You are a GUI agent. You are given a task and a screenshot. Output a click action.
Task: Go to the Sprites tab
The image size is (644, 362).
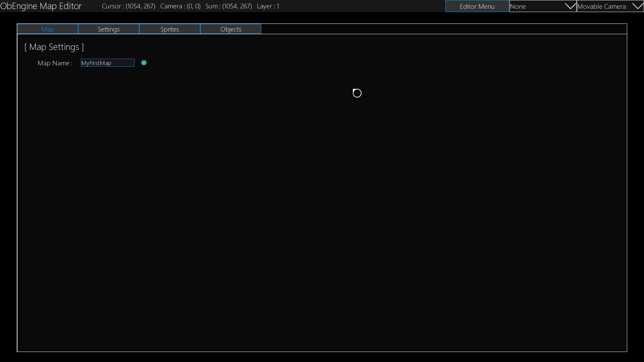(x=170, y=29)
